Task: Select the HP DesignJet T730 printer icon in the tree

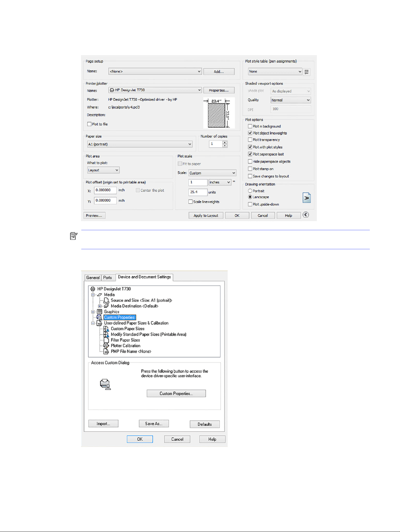Action: [93, 289]
